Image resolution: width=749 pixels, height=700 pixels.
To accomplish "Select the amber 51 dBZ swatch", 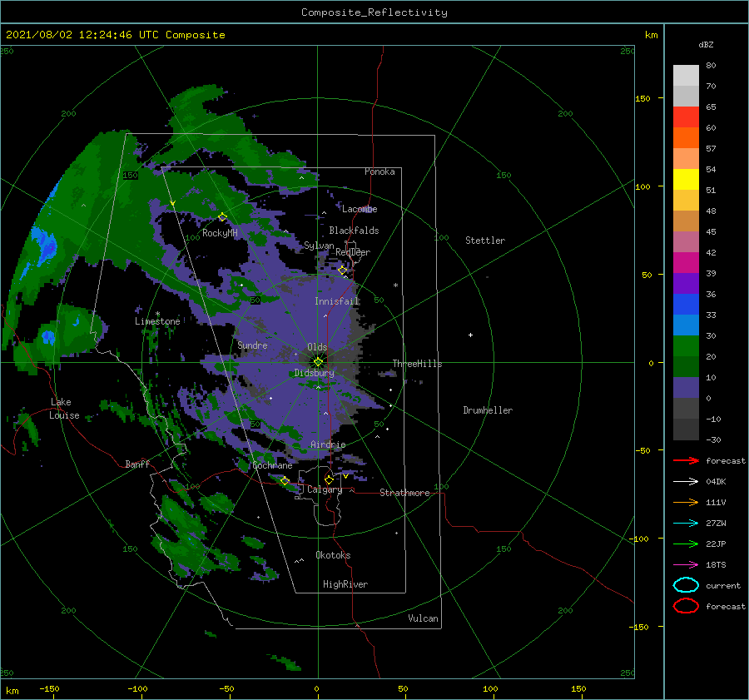I will pyautogui.click(x=686, y=201).
